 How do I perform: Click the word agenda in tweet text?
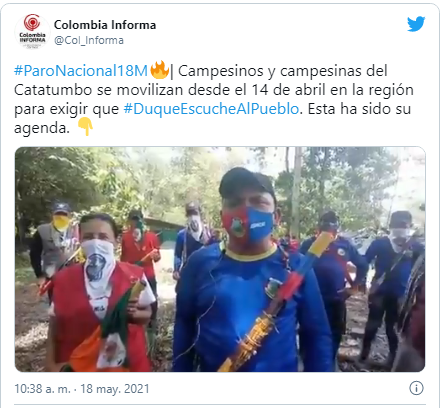tap(40, 128)
